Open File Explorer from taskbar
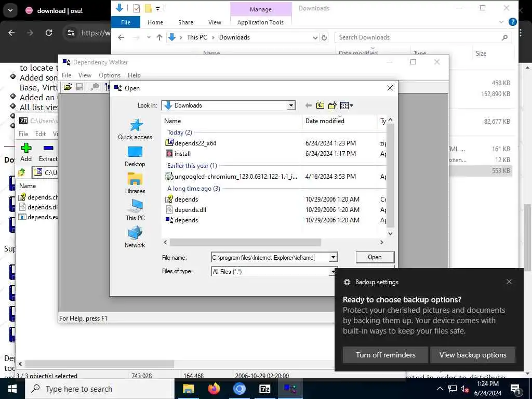532x399 pixels. click(x=188, y=389)
